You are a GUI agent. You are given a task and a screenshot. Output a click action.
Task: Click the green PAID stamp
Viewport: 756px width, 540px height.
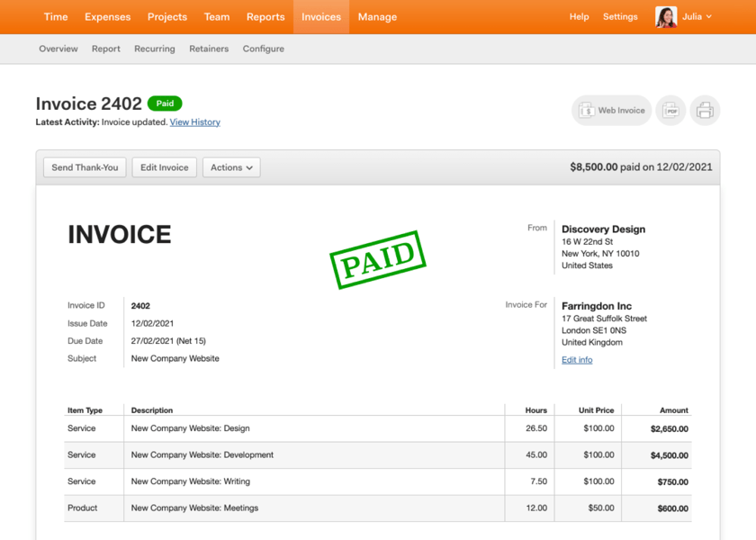(378, 260)
